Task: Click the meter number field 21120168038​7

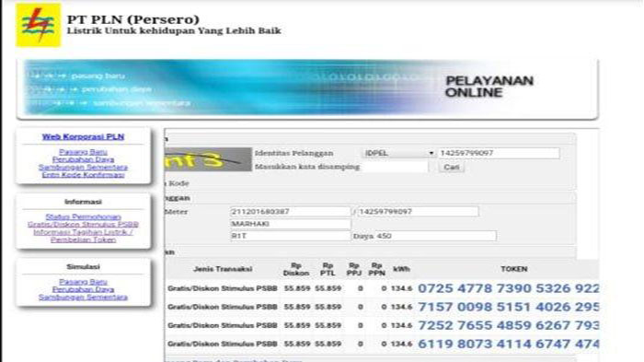Action: (x=291, y=212)
